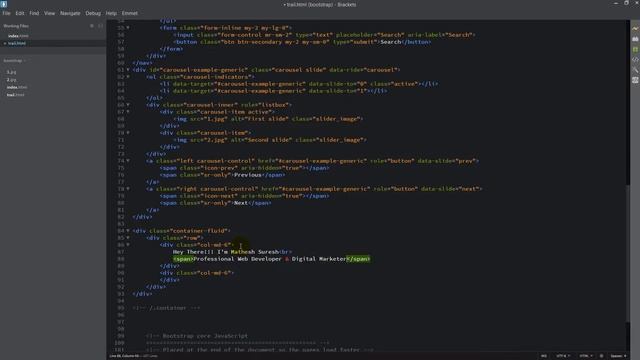Collapse the fold arrow at line 78

(x=128, y=189)
